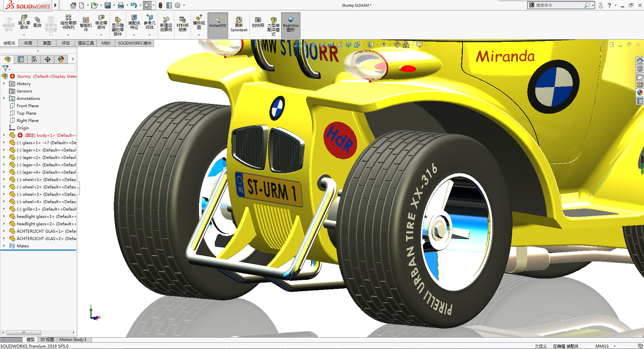Expand the Mates folder
Image resolution: width=644 pixels, height=349 pixels.
[x=4, y=246]
